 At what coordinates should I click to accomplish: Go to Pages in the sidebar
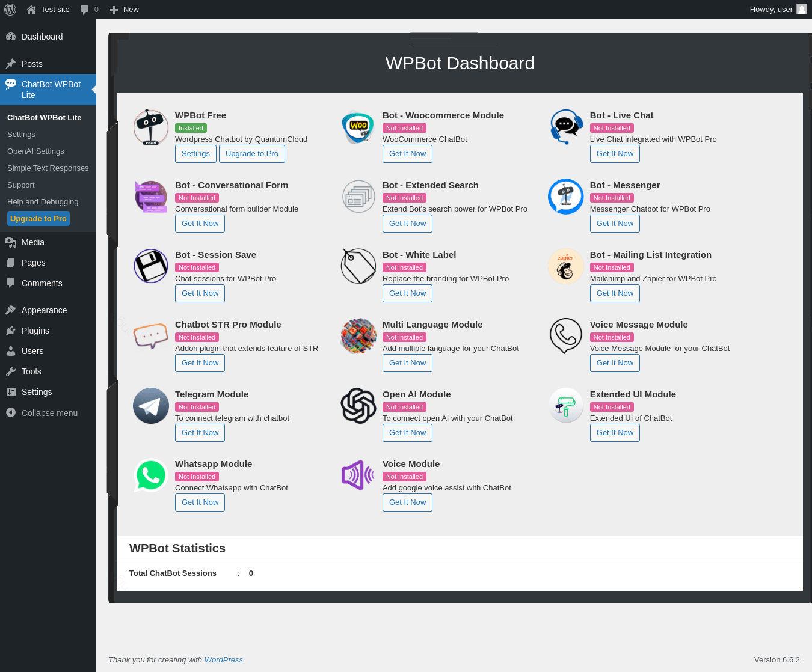coord(48,263)
